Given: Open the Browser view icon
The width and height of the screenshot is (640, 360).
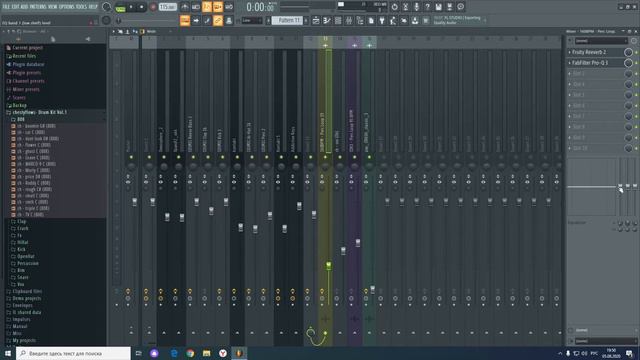Looking at the screenshot, I should click(360, 20).
